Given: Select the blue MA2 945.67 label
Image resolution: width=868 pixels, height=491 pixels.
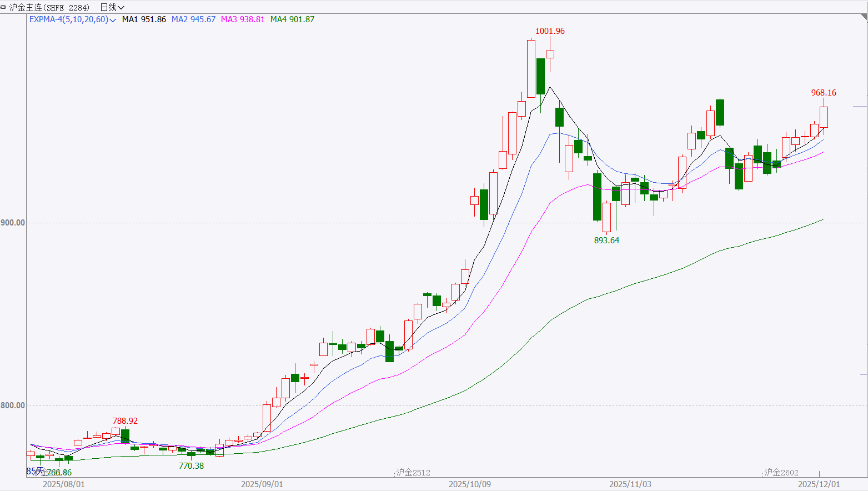Looking at the screenshot, I should pos(193,19).
